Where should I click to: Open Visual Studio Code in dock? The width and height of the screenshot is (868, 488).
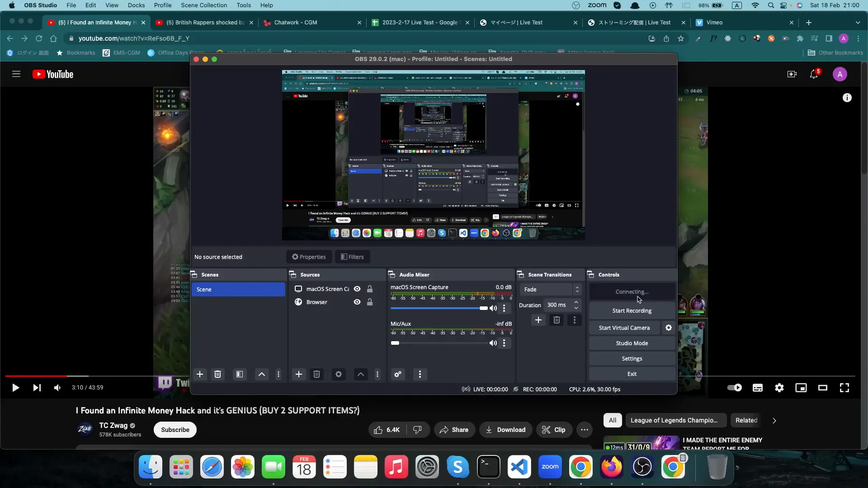519,467
